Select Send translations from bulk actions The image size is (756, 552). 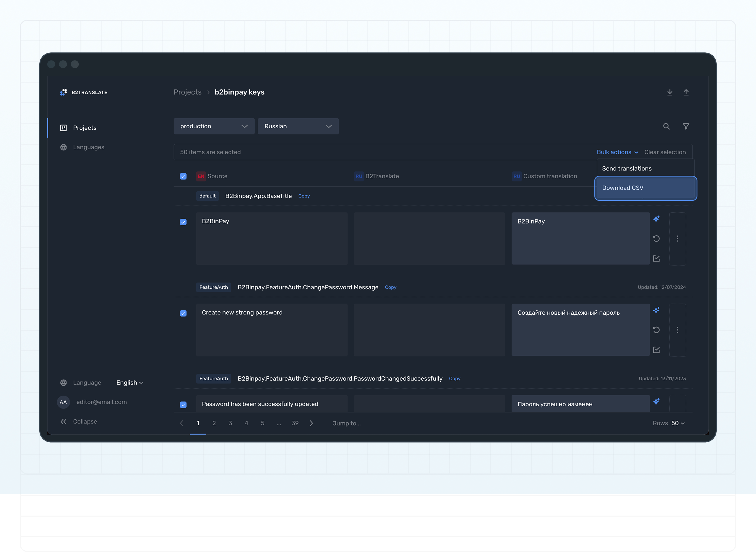tap(627, 169)
